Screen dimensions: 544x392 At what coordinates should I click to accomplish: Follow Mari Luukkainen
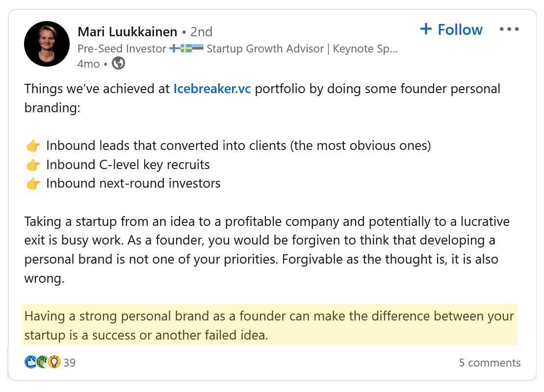pos(451,29)
